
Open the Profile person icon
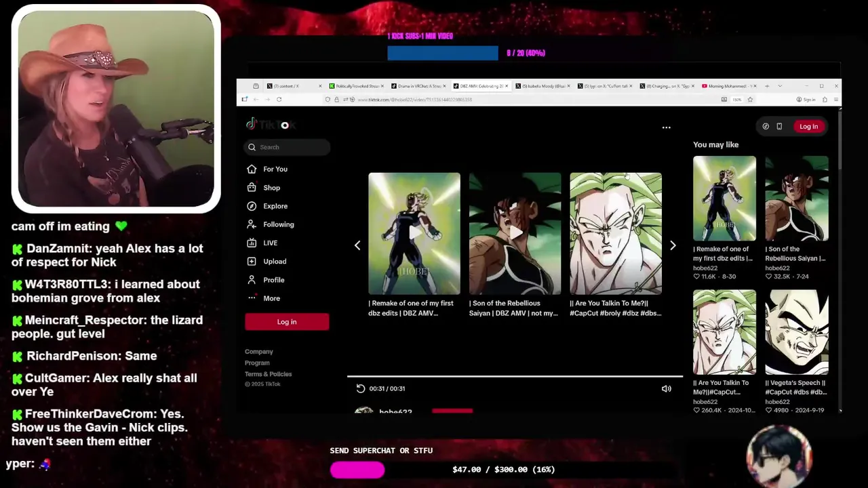coord(252,280)
